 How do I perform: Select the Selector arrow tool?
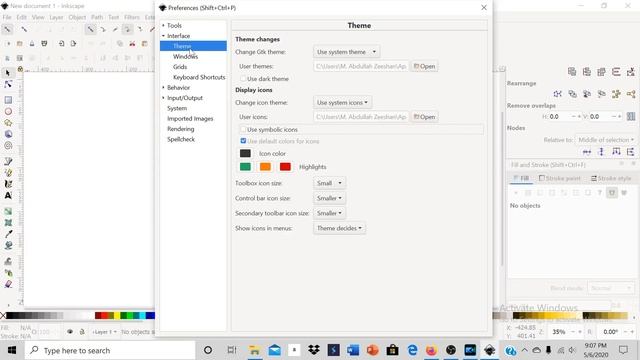click(x=8, y=73)
